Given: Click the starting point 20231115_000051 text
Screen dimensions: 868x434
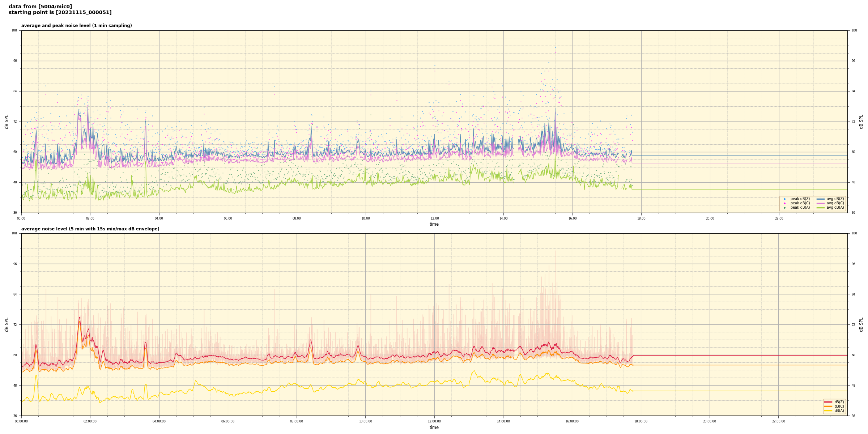Looking at the screenshot, I should click(x=60, y=13).
